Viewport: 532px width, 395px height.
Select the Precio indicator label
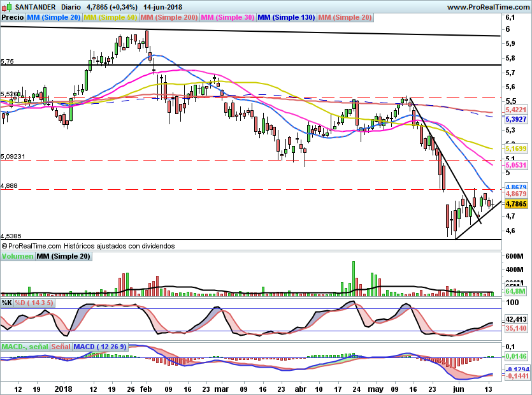(x=13, y=18)
